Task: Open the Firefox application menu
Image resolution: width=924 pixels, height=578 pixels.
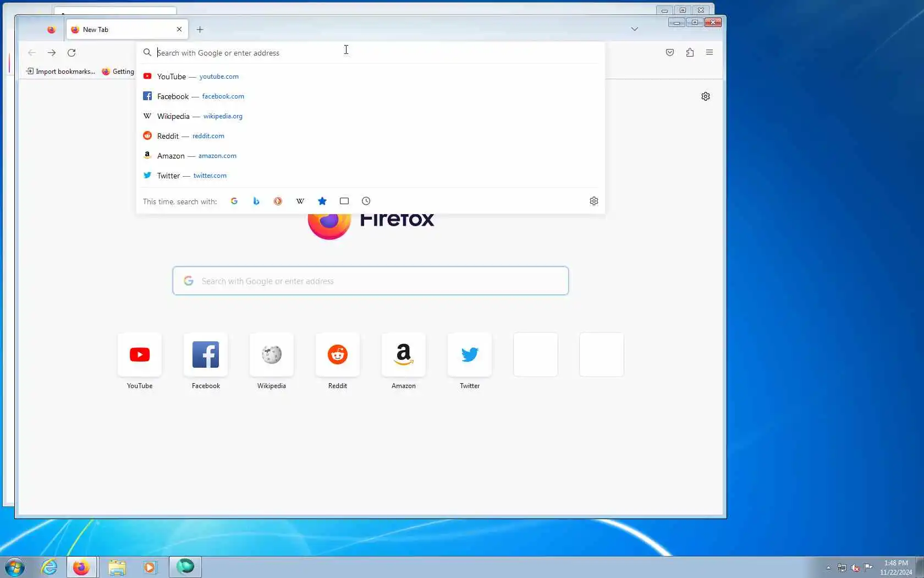Action: (710, 53)
